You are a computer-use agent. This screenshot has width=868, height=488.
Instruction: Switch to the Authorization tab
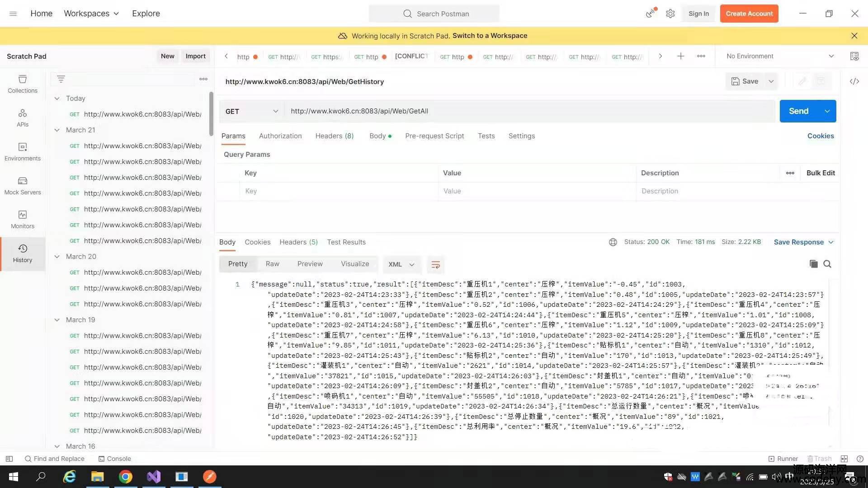280,136
